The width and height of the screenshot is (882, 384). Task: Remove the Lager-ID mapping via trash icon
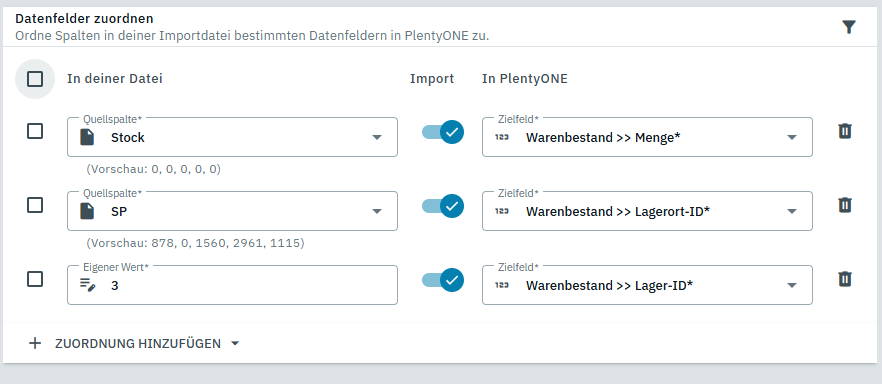click(x=844, y=279)
